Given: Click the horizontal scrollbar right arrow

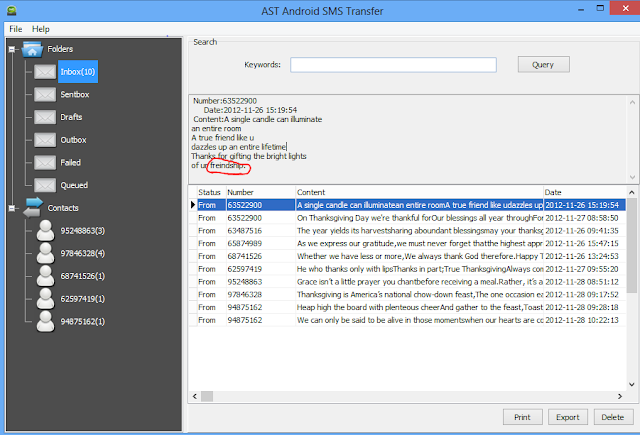Looking at the screenshot, I should pos(620,396).
